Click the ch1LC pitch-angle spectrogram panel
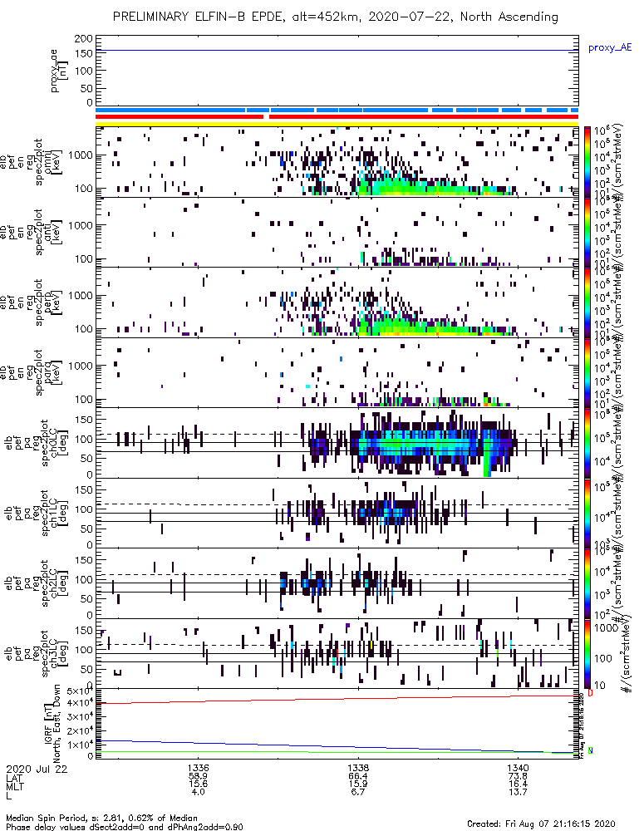The image size is (644, 831). pyautogui.click(x=337, y=513)
